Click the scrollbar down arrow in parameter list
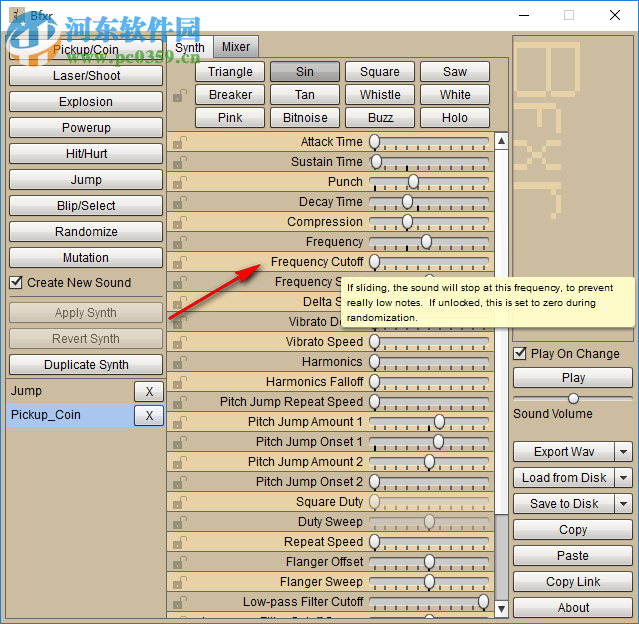Image resolution: width=639 pixels, height=624 pixels. tap(502, 609)
